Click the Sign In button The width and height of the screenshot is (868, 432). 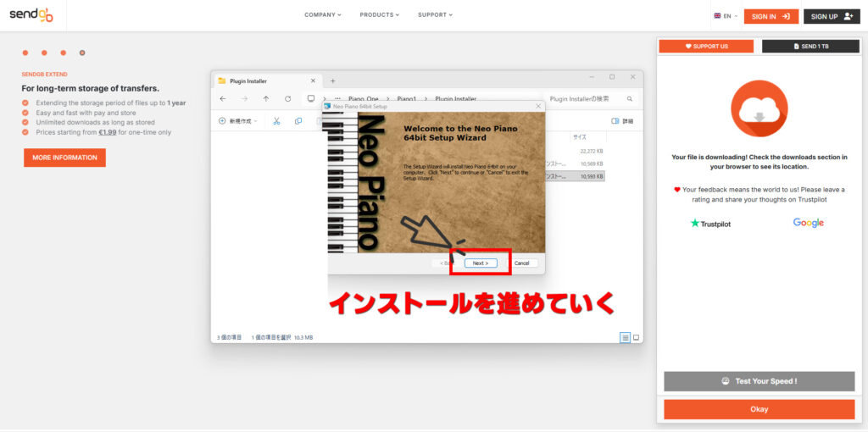(x=771, y=16)
